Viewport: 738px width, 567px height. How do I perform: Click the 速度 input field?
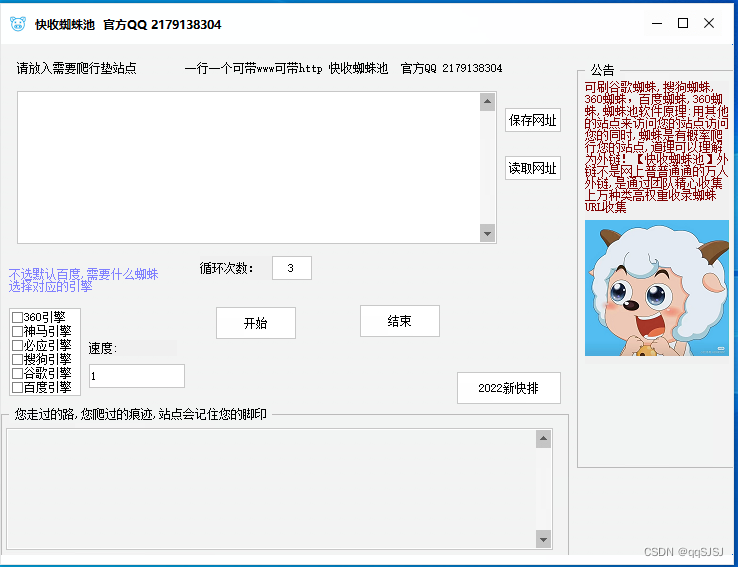click(x=137, y=376)
